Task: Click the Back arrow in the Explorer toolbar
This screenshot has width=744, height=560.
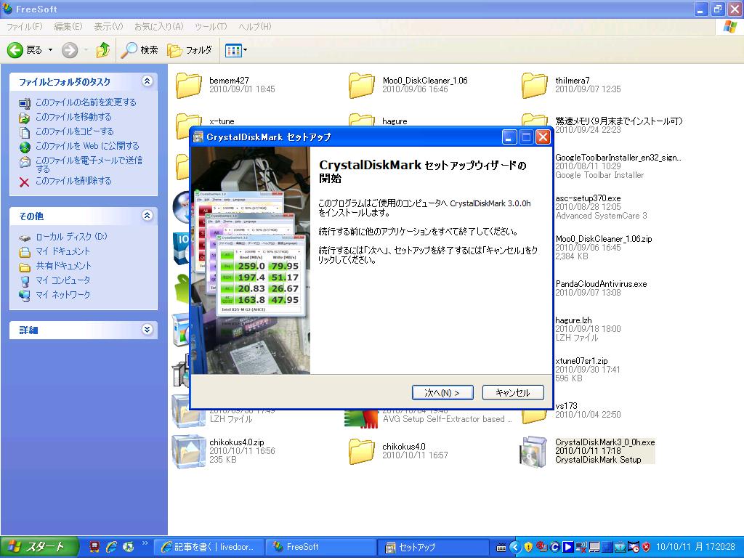Action: (x=15, y=50)
